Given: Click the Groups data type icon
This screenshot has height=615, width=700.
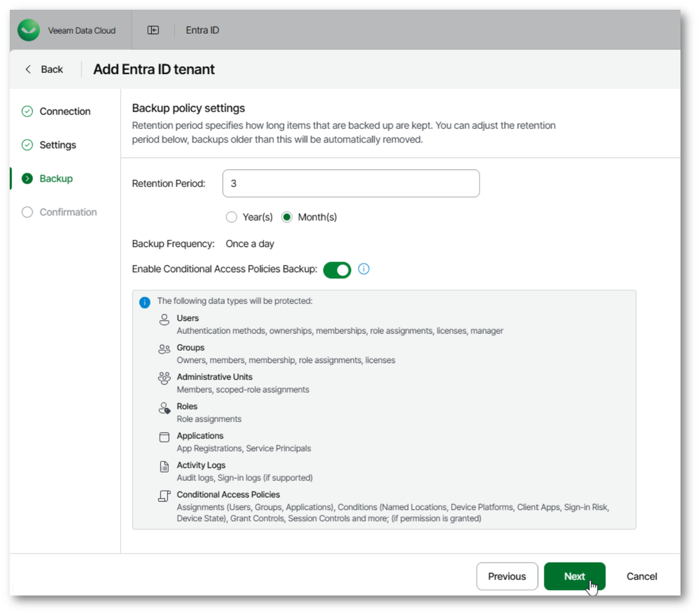Looking at the screenshot, I should (x=164, y=349).
